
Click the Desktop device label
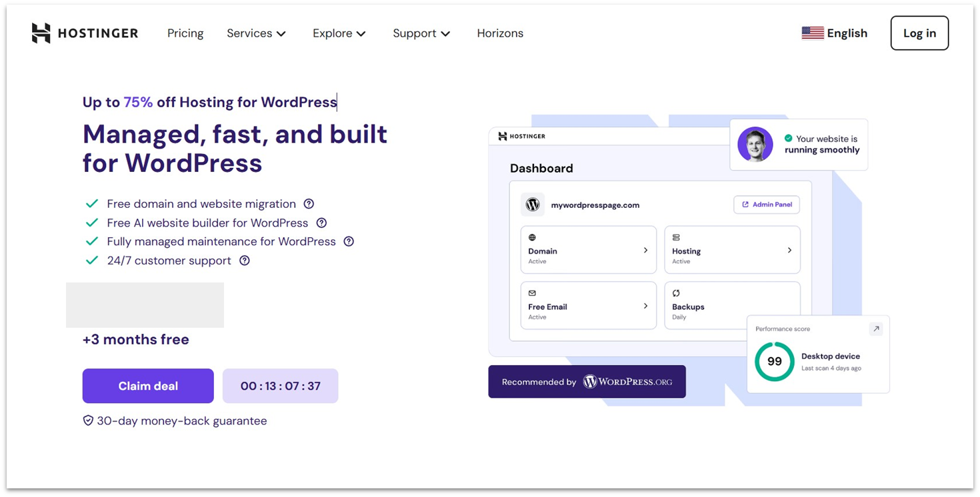coord(831,356)
